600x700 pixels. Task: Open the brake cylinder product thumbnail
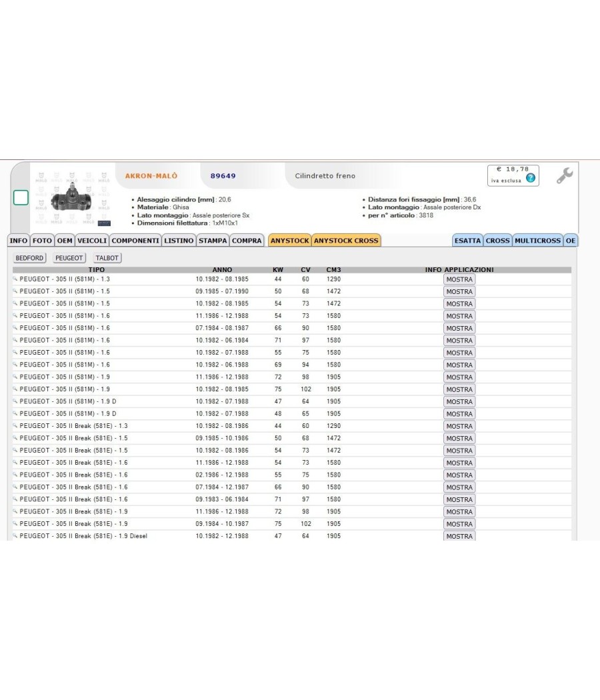tap(72, 198)
